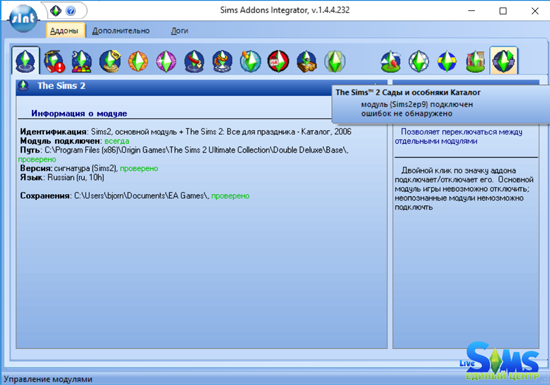Click the Идентификация label text
The image size is (550, 385).
point(53,132)
